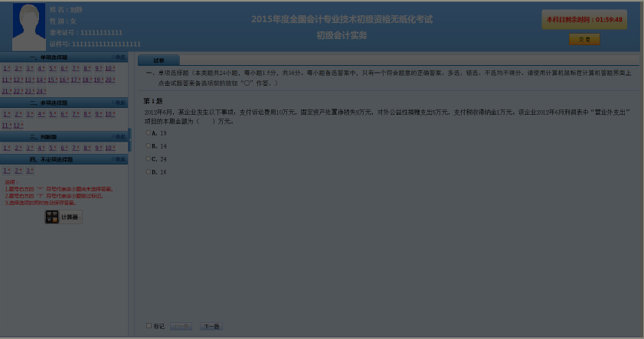Select answer option A. 19
Screen dimensions: 644x339
tap(149, 133)
